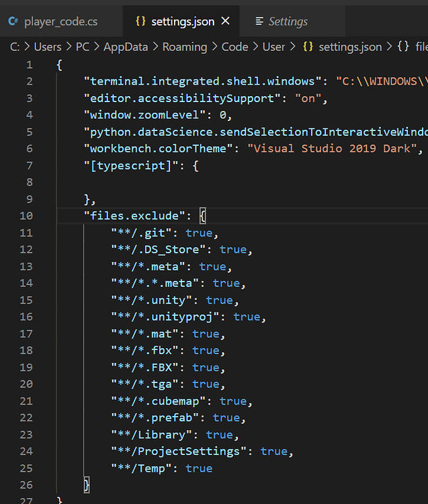Viewport: 428px width, 504px height.
Task: Click the "**/*.tga" pattern
Action: coord(144,384)
